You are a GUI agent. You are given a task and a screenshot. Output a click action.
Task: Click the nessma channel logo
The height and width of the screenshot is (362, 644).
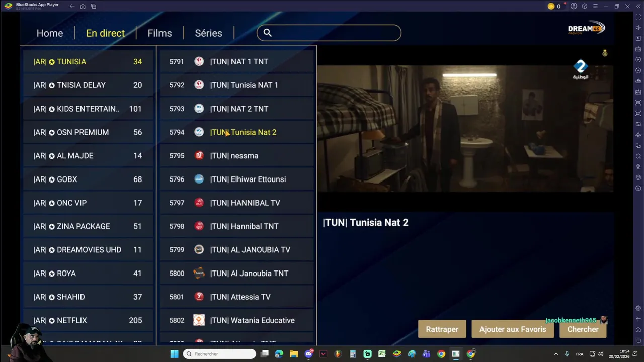(x=199, y=155)
